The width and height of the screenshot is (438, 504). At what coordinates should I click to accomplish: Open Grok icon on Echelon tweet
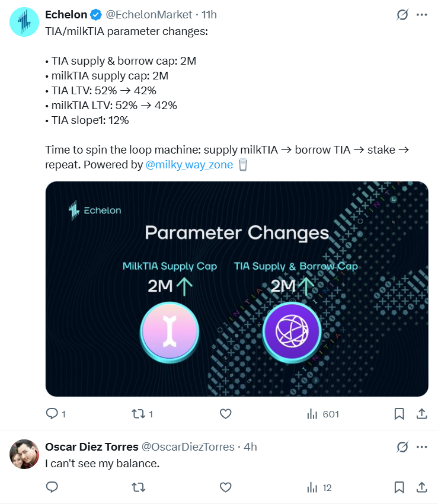tap(402, 15)
